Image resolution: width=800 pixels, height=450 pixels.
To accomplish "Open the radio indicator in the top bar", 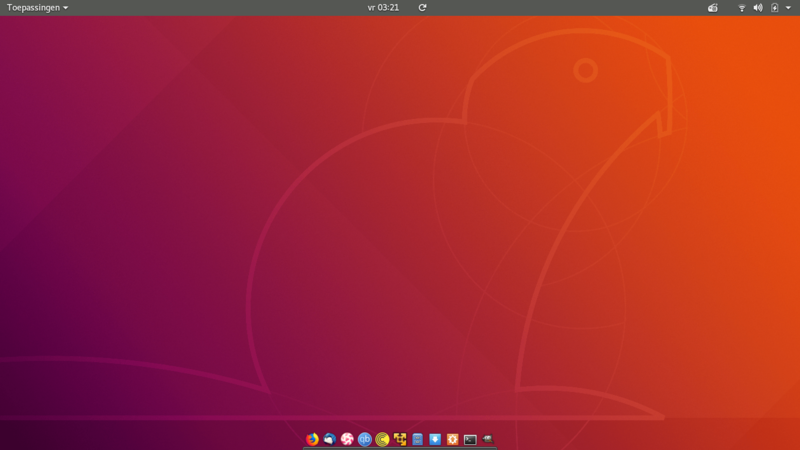I will 713,8.
